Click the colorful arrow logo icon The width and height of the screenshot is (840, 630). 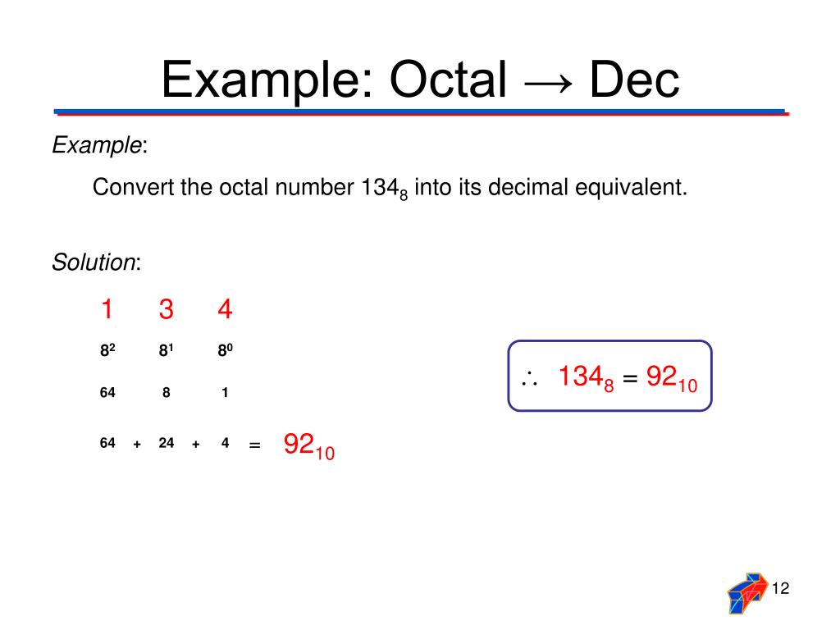(x=748, y=593)
